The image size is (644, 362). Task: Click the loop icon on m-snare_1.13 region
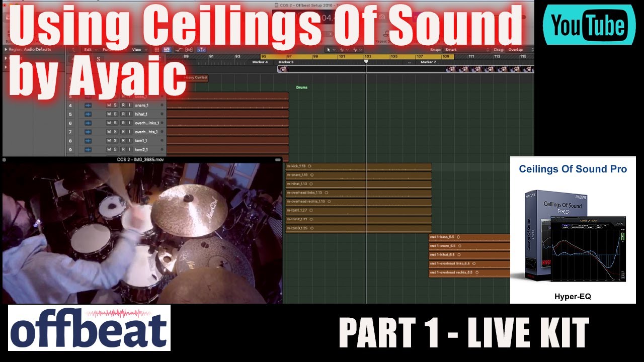click(312, 175)
